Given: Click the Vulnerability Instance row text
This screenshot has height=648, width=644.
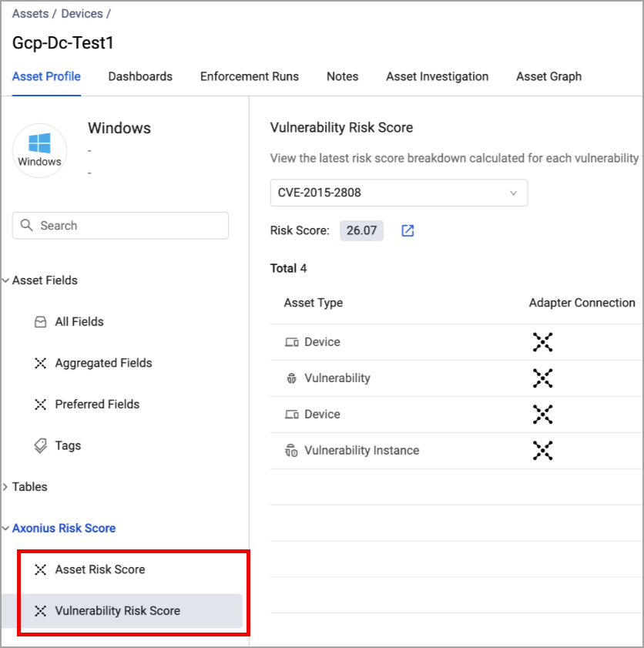Looking at the screenshot, I should coord(361,451).
